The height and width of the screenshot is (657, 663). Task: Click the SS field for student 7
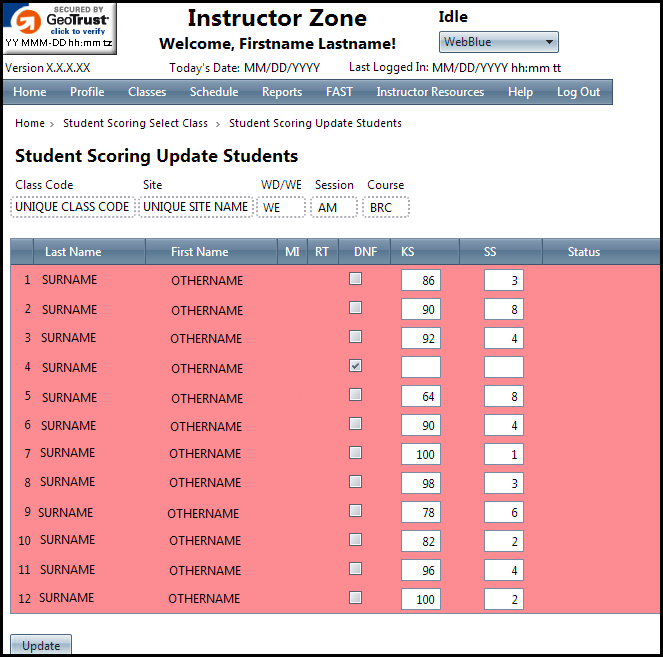[504, 454]
